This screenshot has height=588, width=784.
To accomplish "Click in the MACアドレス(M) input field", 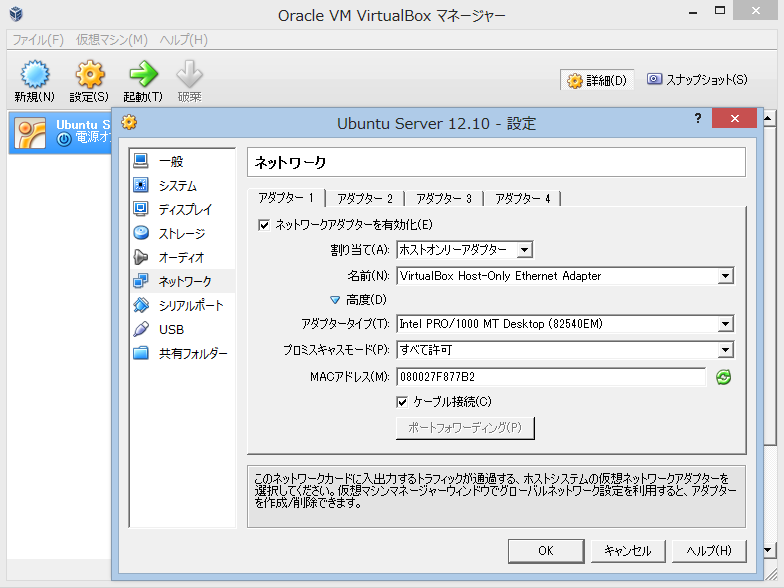I will click(x=551, y=376).
